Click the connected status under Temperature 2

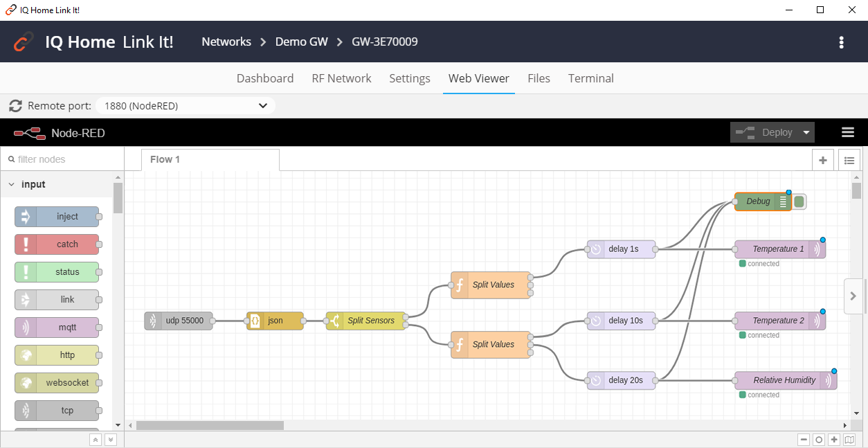(x=759, y=335)
